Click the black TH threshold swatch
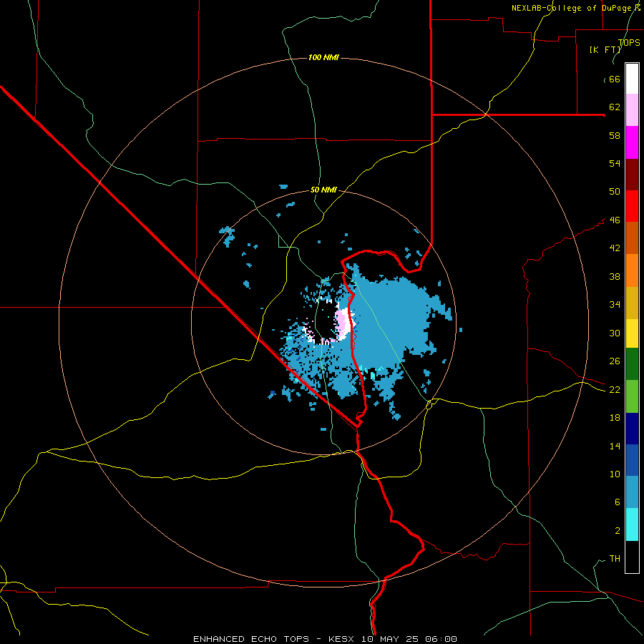 pyautogui.click(x=632, y=557)
